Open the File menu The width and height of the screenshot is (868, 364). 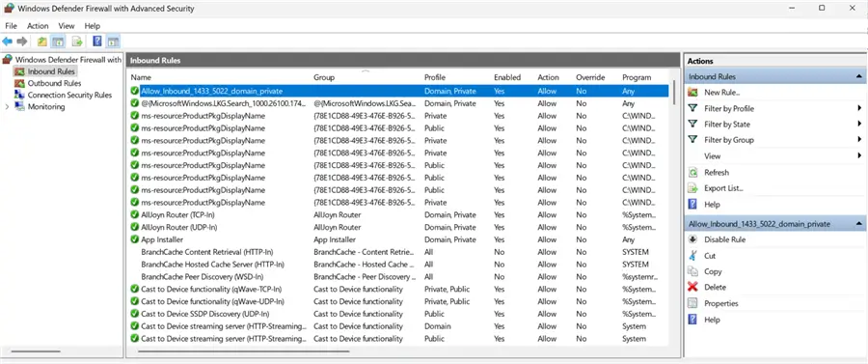pyautogui.click(x=11, y=25)
